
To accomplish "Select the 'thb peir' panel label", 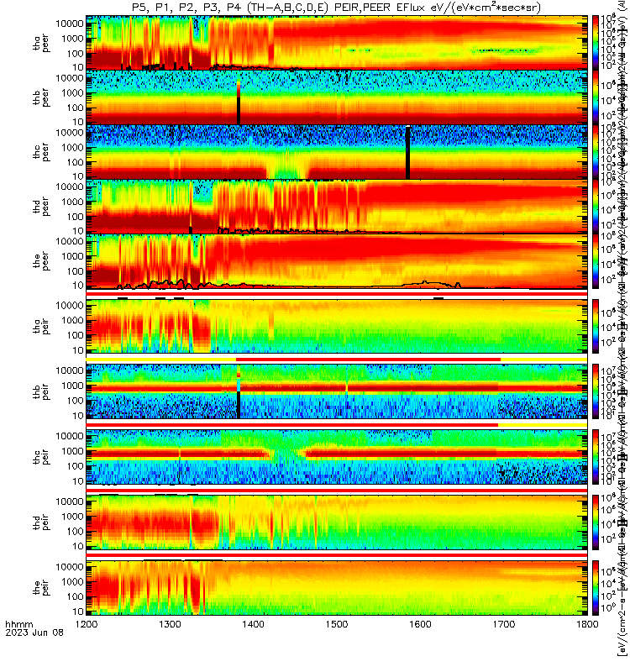I will [41, 391].
